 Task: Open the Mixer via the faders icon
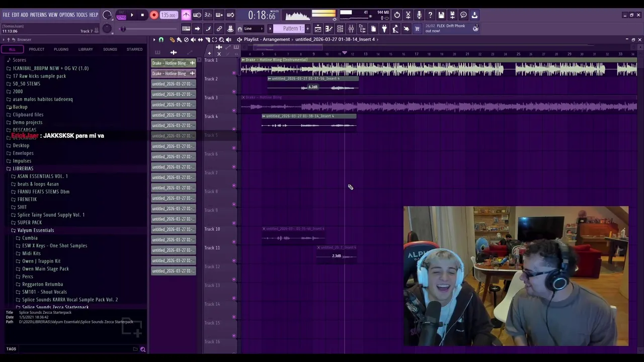click(x=351, y=29)
